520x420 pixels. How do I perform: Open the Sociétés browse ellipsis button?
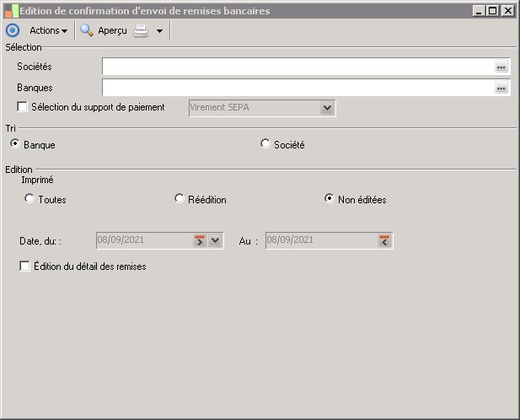(x=501, y=67)
